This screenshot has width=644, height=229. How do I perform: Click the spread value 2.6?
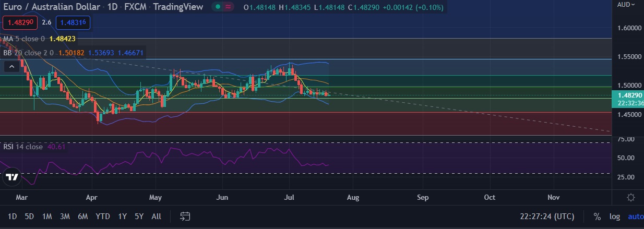tap(46, 23)
